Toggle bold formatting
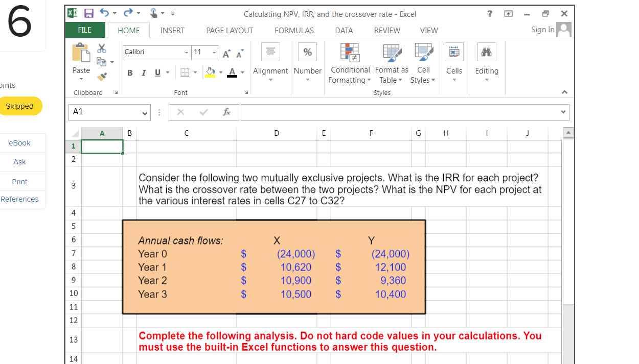The height and width of the screenshot is (364, 639). point(130,73)
